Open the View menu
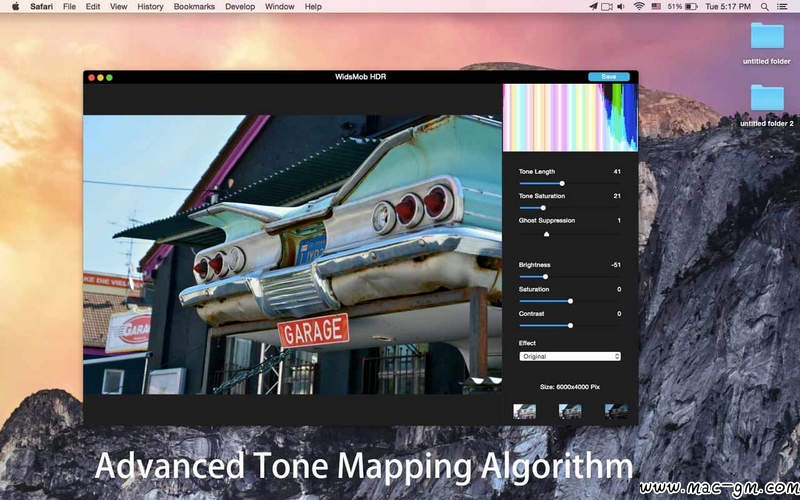Image resolution: width=800 pixels, height=500 pixels. [x=118, y=7]
